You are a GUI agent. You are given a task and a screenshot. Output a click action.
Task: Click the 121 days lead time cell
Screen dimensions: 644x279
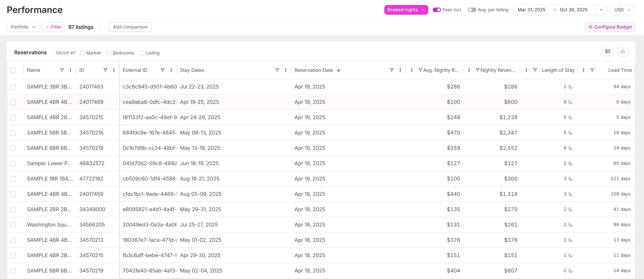pyautogui.click(x=621, y=179)
